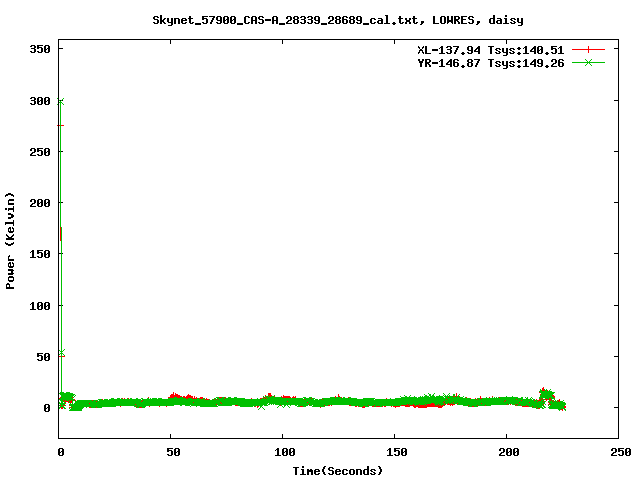Click y-axis tick label 350
The height and width of the screenshot is (480, 640).
pos(40,49)
